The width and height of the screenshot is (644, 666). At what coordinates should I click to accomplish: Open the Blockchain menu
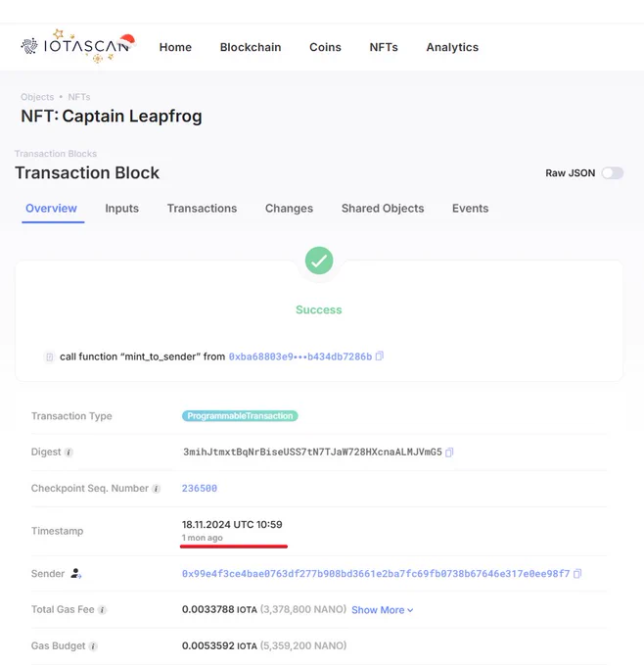(251, 47)
